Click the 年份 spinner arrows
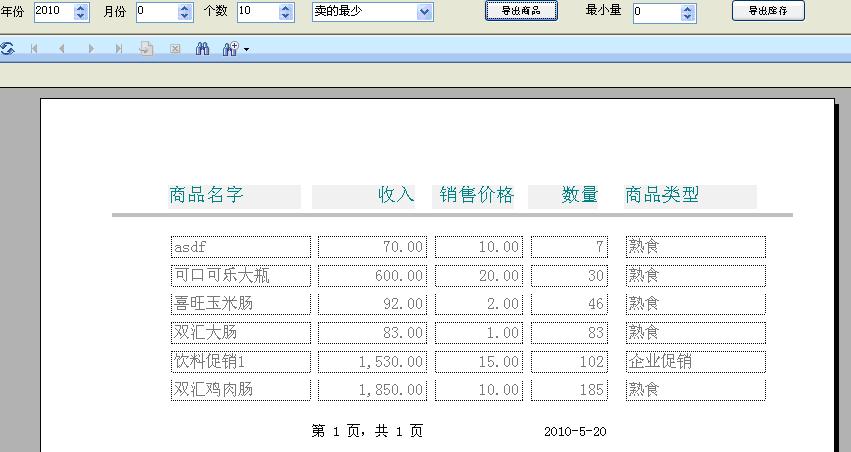 click(x=81, y=12)
